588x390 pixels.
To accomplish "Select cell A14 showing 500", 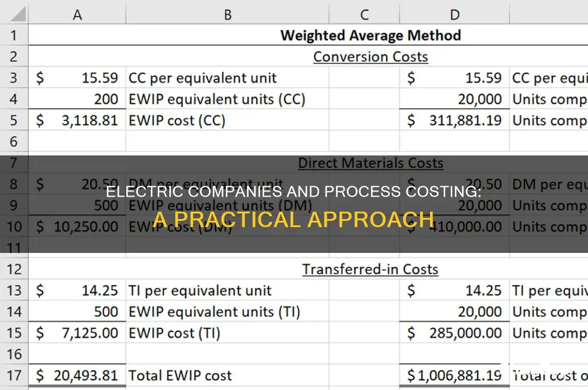I will (78, 311).
